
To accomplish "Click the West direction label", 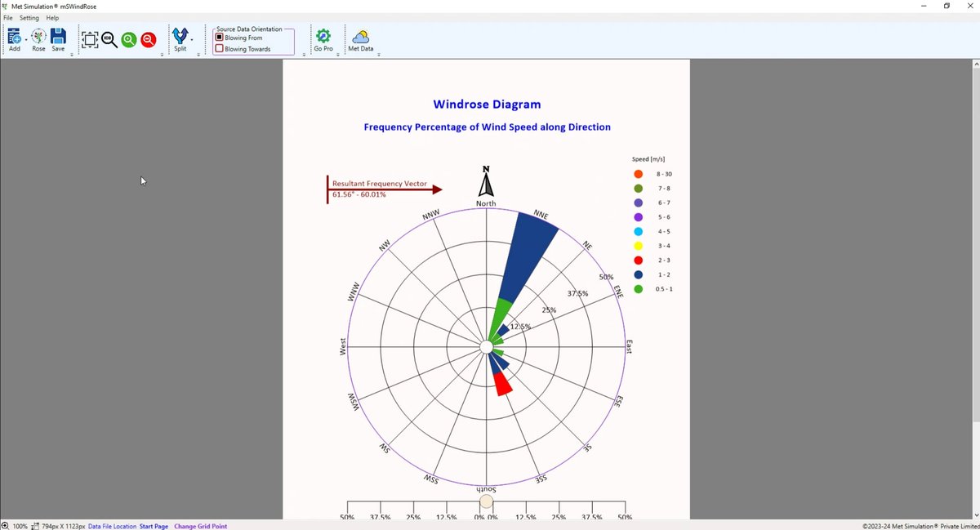I will coord(344,347).
